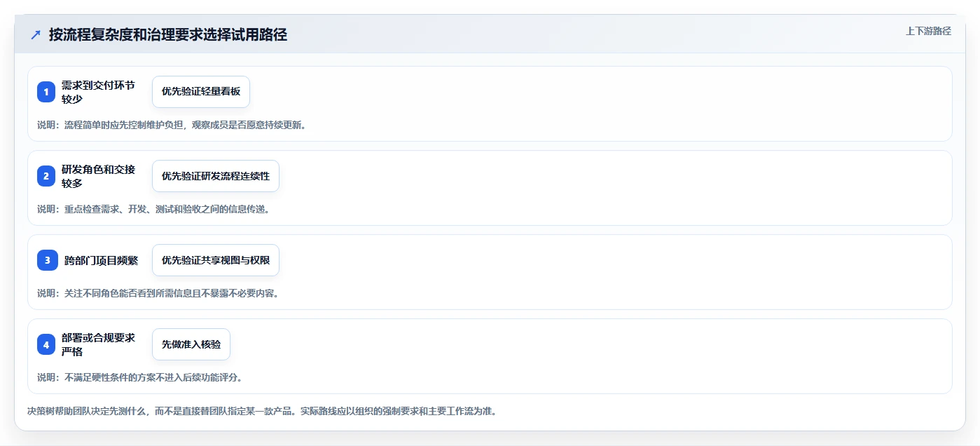Select the step 3 number badge
The image size is (980, 446).
(x=46, y=260)
